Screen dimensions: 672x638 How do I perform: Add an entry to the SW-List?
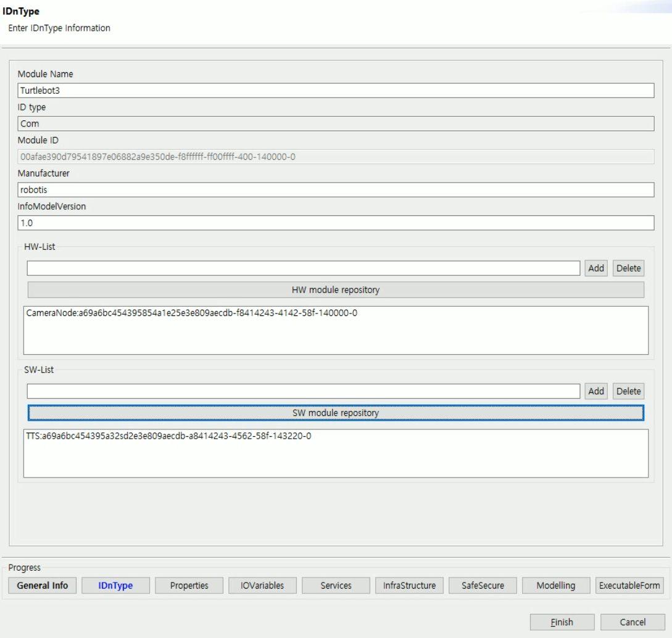pos(595,391)
